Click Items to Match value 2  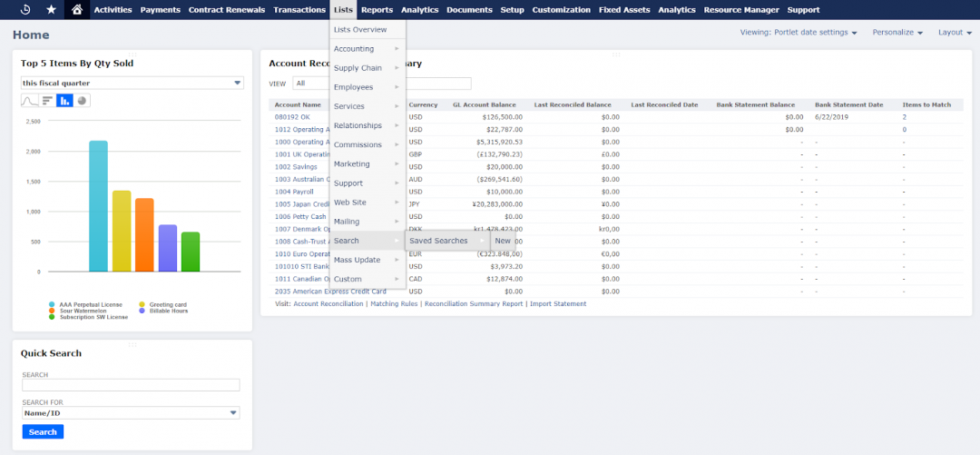[x=905, y=117]
